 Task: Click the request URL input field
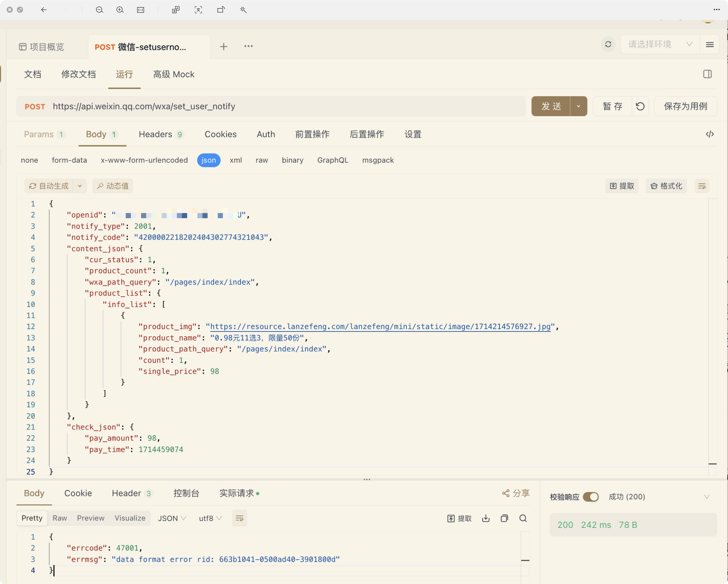point(270,106)
